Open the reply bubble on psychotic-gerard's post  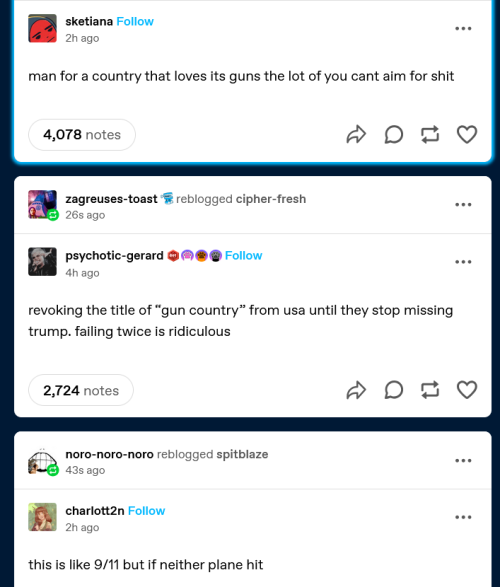(394, 390)
